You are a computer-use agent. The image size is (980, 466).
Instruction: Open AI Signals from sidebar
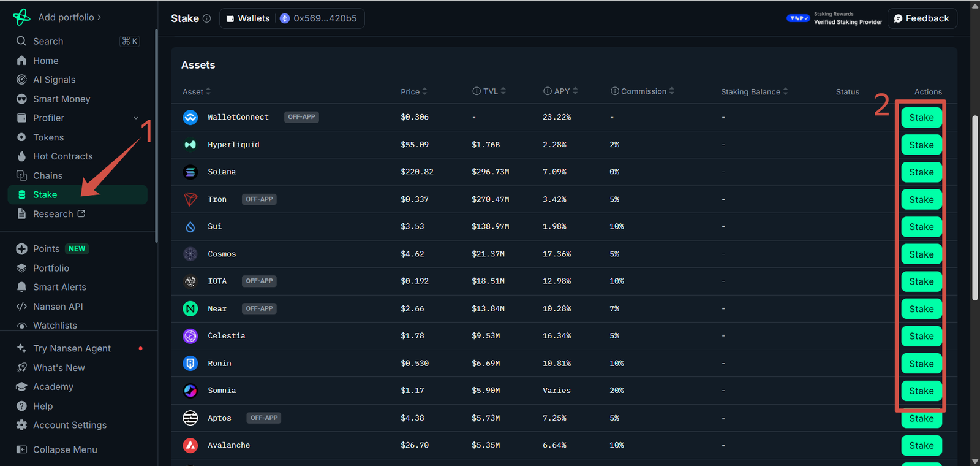(54, 80)
